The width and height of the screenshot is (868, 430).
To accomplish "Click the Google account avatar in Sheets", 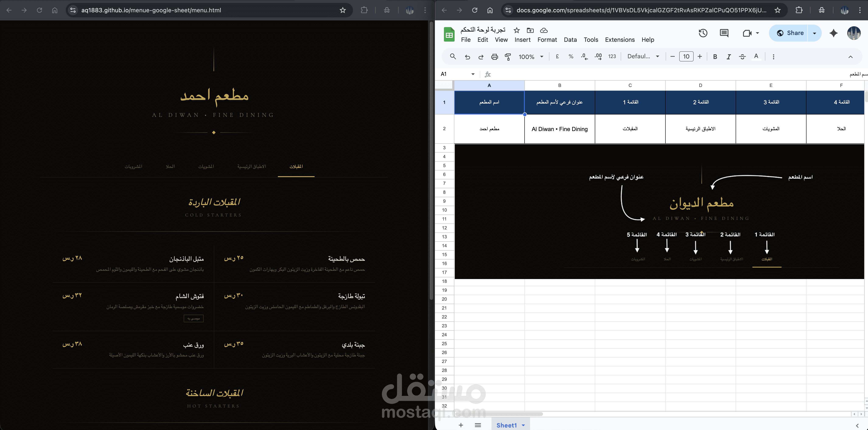I will point(854,33).
